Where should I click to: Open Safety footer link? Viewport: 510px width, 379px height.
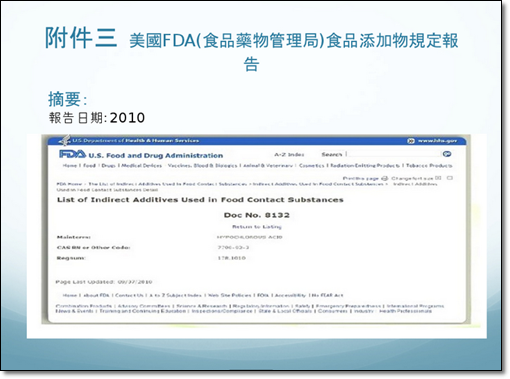(303, 306)
